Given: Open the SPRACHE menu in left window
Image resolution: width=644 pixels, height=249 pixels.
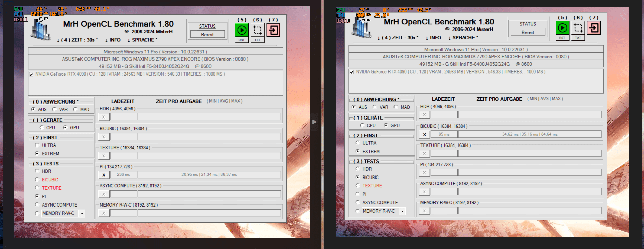Looking at the screenshot, I should (142, 40).
